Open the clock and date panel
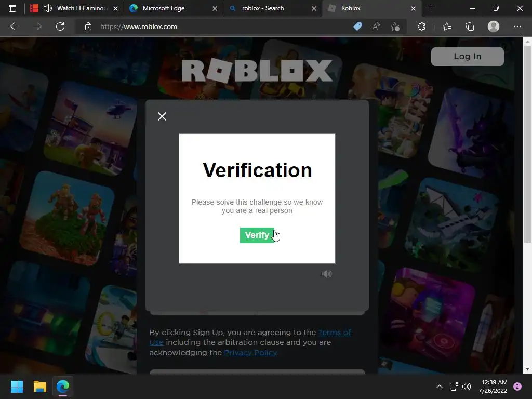 (493, 387)
